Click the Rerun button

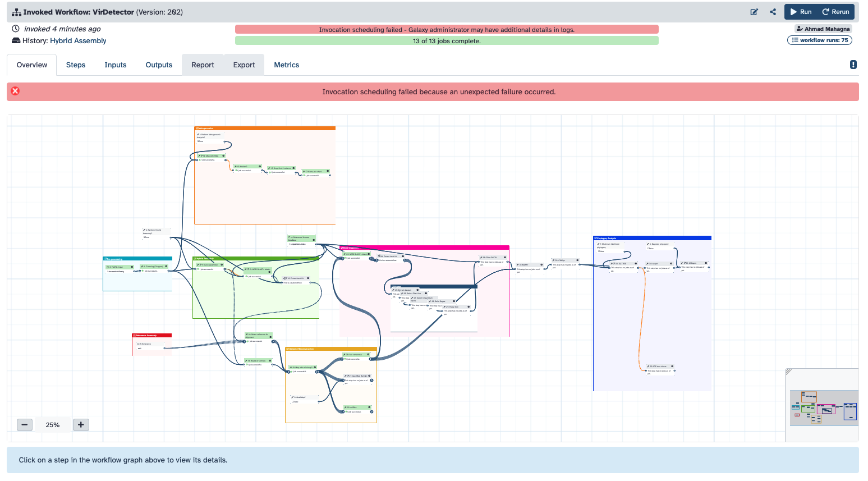point(836,12)
